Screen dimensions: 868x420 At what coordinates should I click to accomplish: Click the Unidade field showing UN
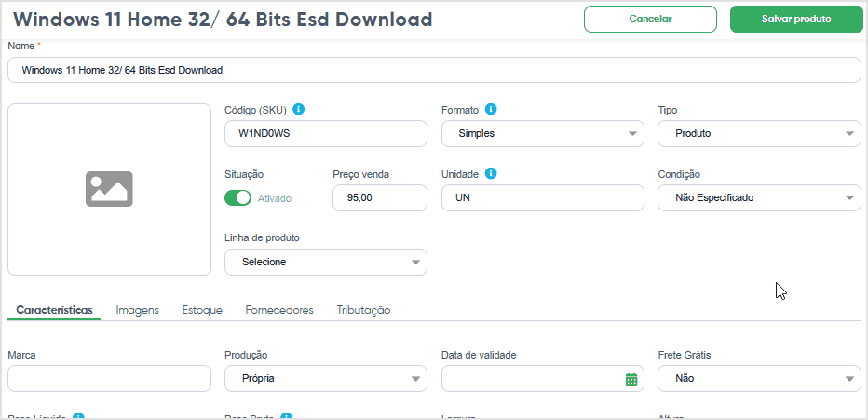click(542, 198)
